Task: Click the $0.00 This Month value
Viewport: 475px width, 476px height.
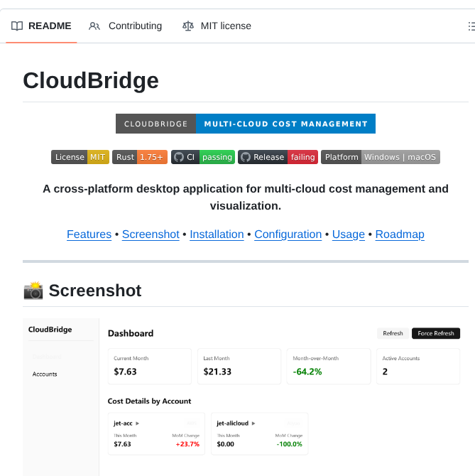Action: click(x=225, y=444)
